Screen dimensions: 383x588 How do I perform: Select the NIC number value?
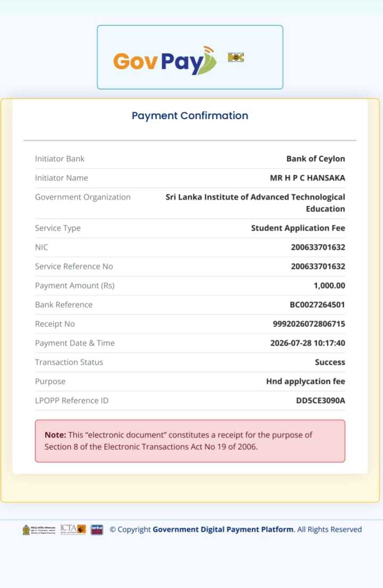(318, 247)
